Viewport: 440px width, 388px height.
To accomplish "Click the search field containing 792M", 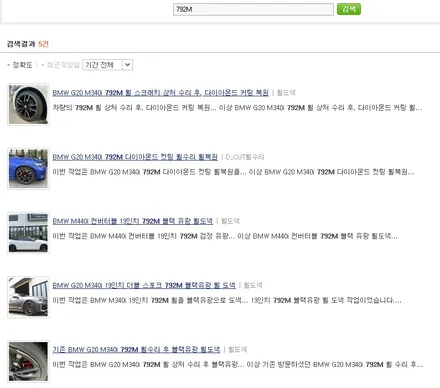I will click(x=253, y=9).
